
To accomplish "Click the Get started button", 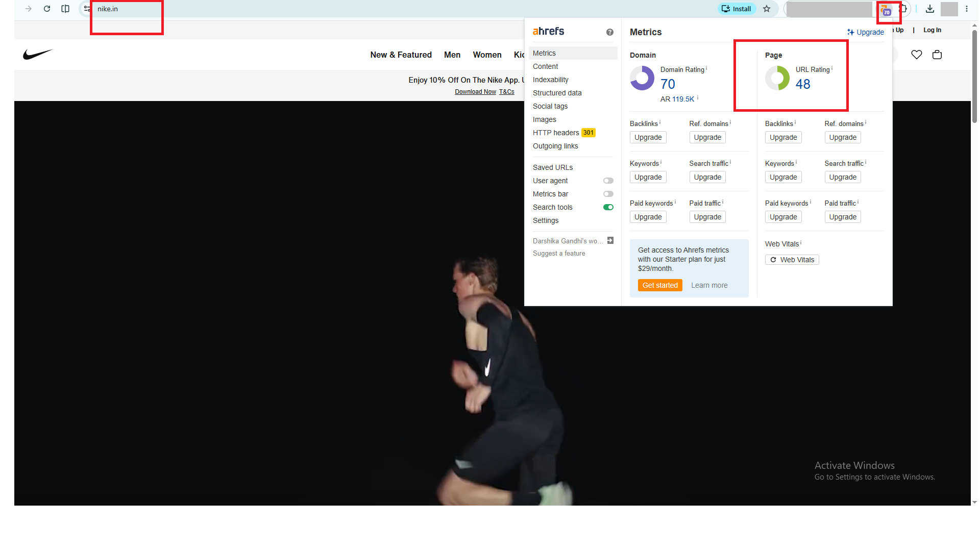I will [660, 285].
